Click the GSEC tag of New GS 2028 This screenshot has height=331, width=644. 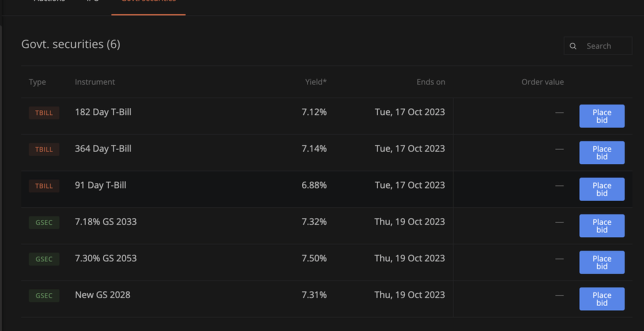44,296
